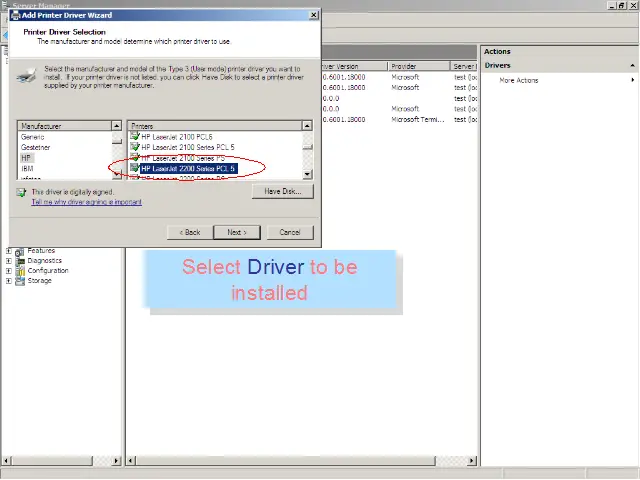Screen dimensions: 640x480
Task: Select HP LaserJet 2100 Series PCL 5
Action: 188,147
